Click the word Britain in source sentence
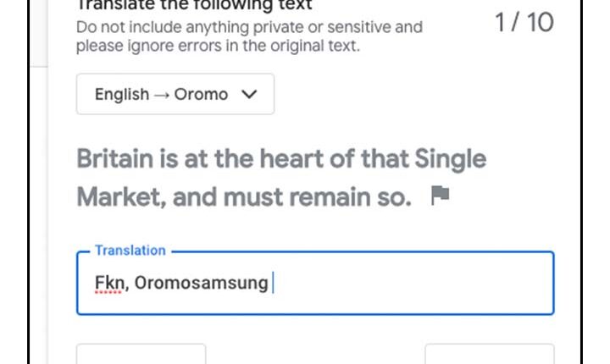The height and width of the screenshot is (364, 610). [115, 158]
